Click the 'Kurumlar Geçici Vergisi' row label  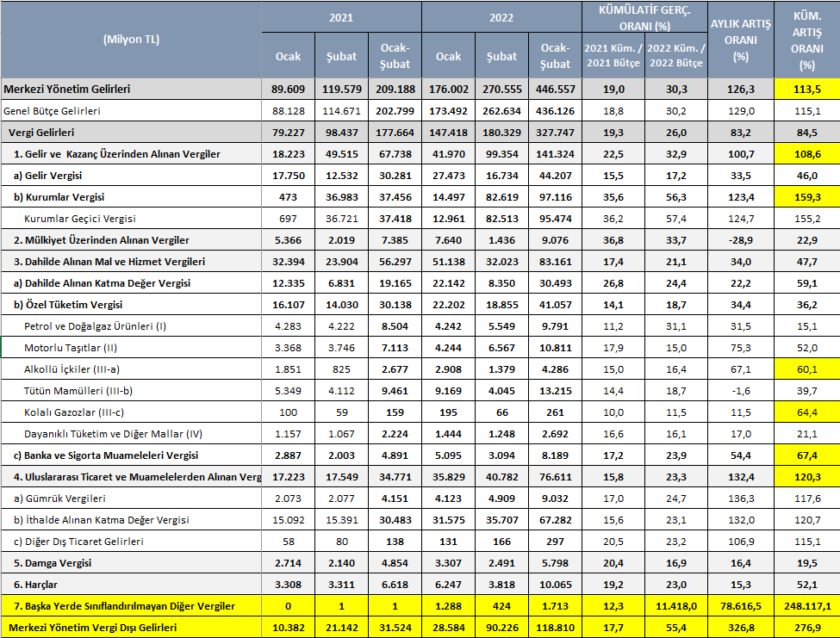tap(80, 219)
